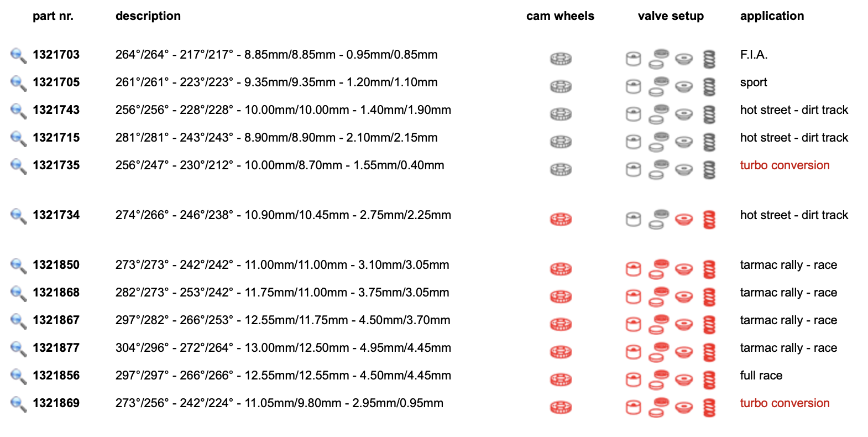Open the turbo conversion link for 1321735
The height and width of the screenshot is (437, 868).
pos(785,165)
